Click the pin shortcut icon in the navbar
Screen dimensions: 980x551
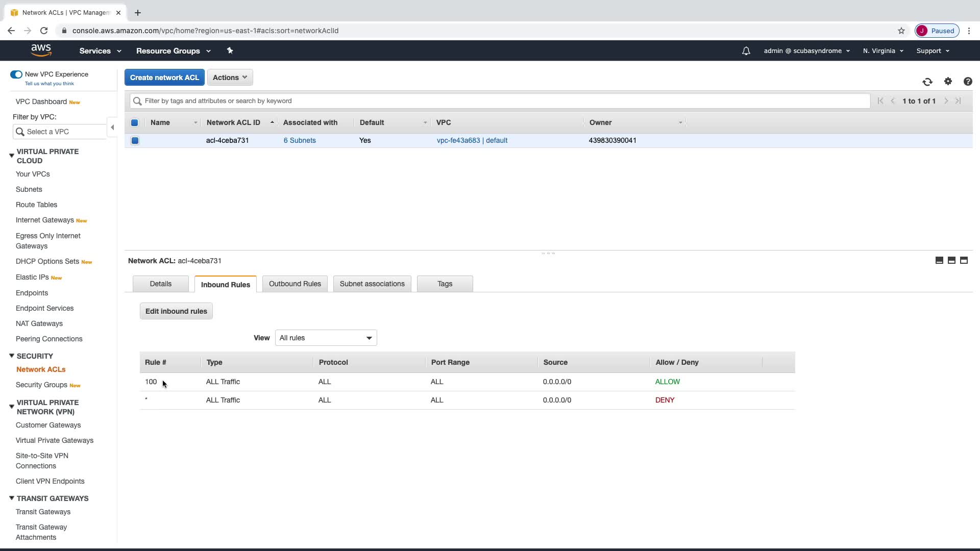click(230, 51)
